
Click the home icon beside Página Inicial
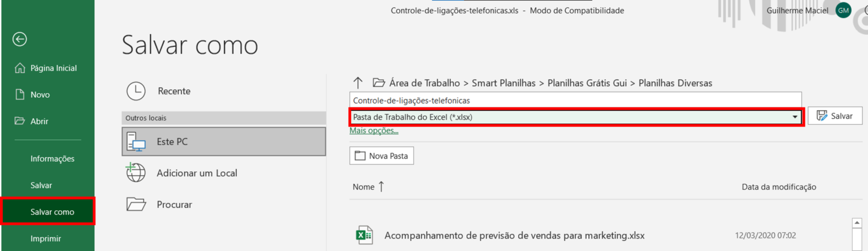pos(20,68)
